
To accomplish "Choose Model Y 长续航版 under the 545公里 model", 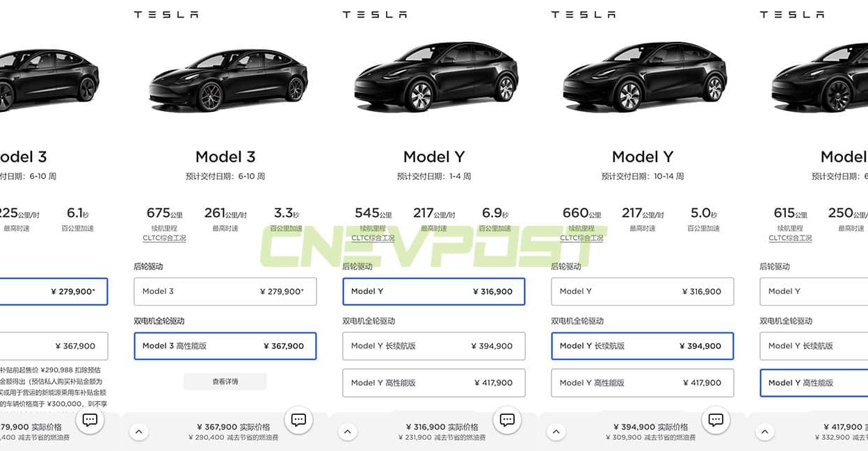I will tap(434, 346).
